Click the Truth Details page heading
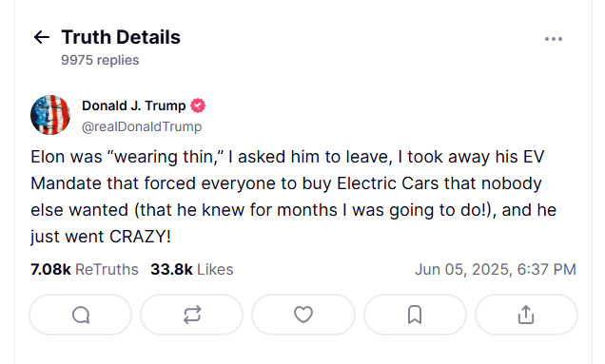 [121, 37]
